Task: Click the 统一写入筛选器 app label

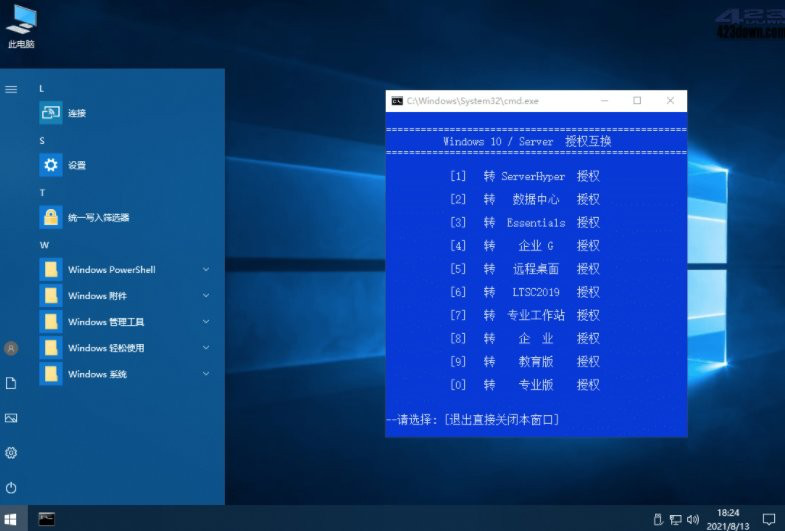Action: pyautogui.click(x=99, y=217)
